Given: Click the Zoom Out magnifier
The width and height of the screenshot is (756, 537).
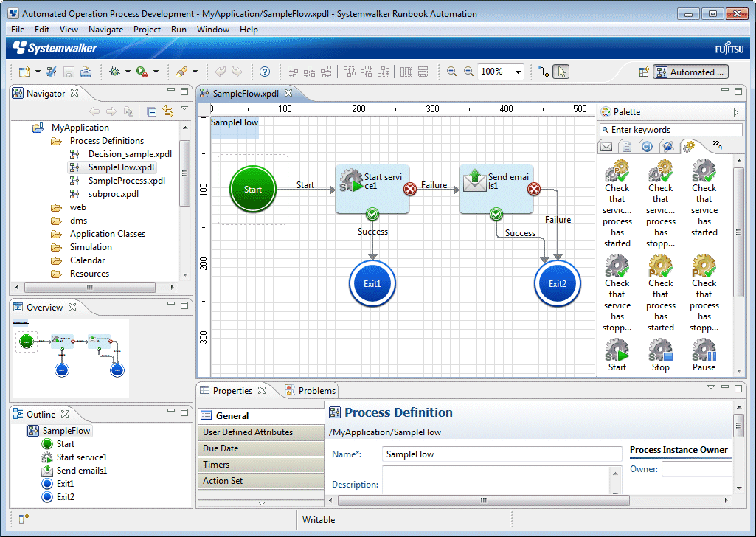Looking at the screenshot, I should [x=468, y=72].
